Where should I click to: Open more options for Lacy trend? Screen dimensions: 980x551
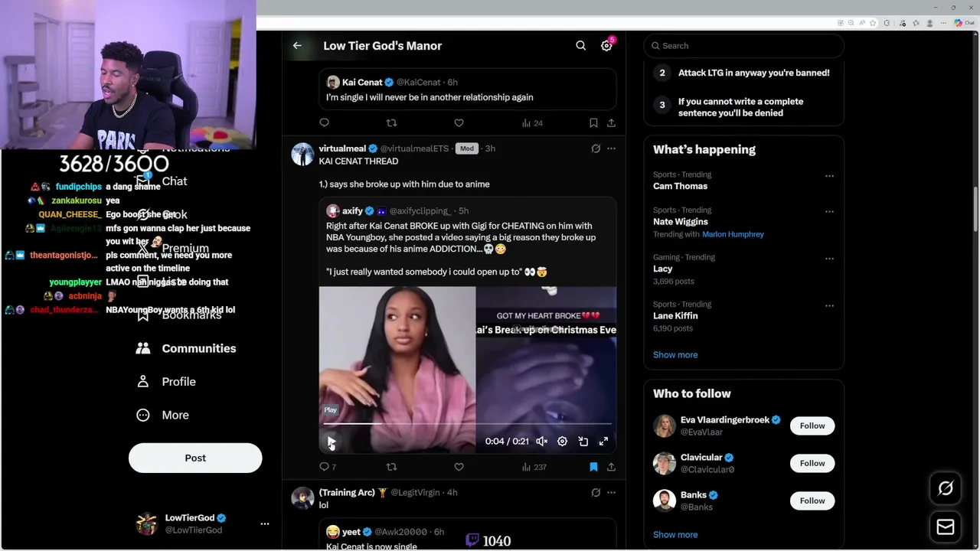pos(829,259)
